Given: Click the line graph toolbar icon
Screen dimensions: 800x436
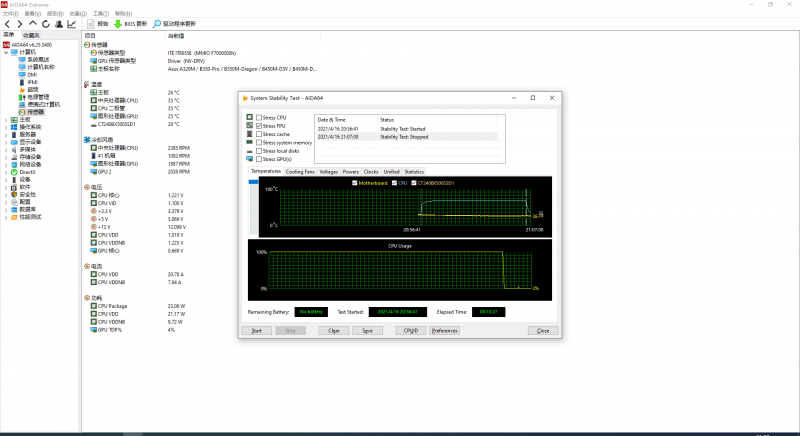Looking at the screenshot, I should point(72,24).
